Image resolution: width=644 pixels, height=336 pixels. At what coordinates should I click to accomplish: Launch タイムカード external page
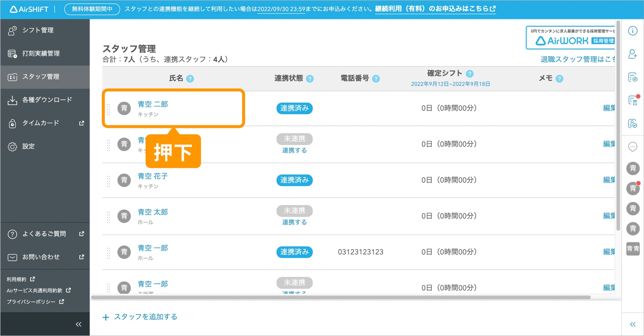click(40, 123)
